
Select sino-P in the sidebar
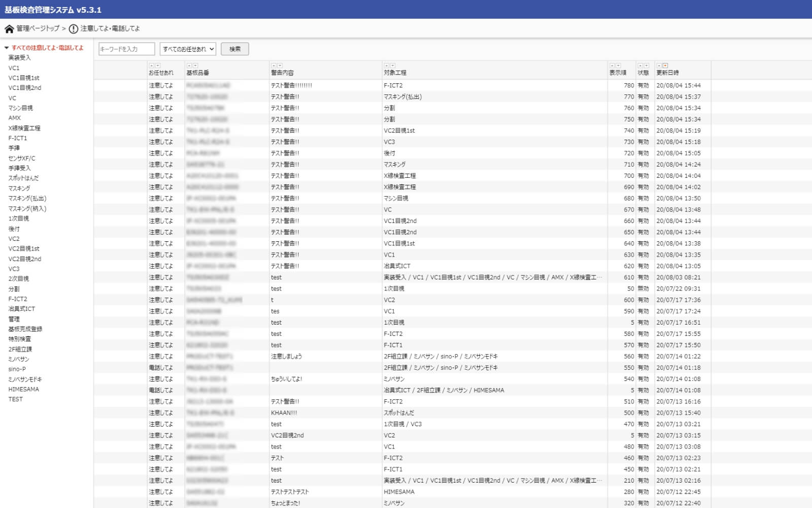click(17, 369)
